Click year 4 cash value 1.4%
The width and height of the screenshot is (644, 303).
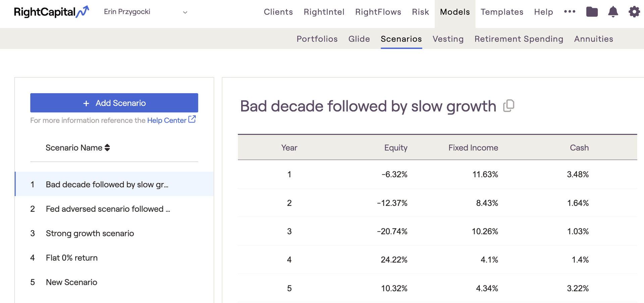point(580,260)
